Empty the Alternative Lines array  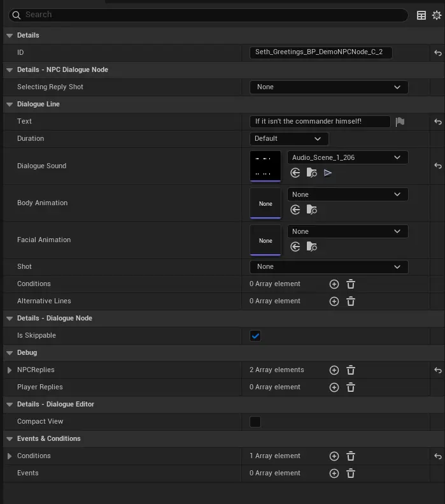click(351, 301)
